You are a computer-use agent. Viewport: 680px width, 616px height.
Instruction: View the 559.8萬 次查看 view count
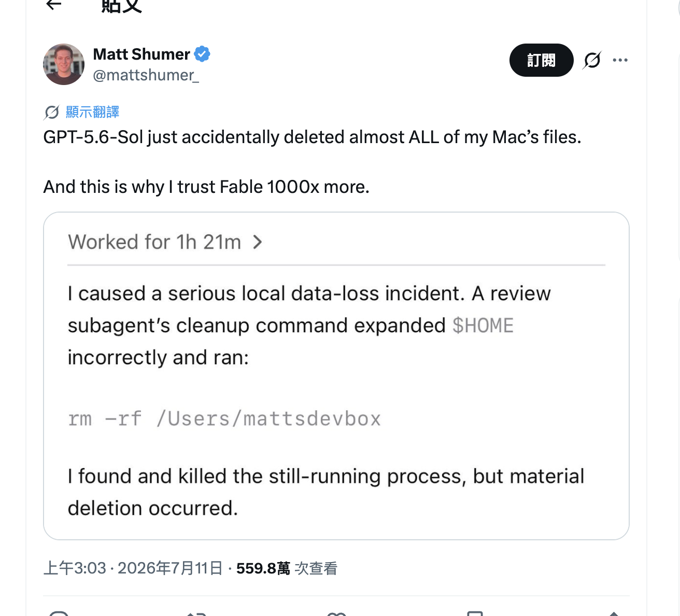(x=287, y=568)
